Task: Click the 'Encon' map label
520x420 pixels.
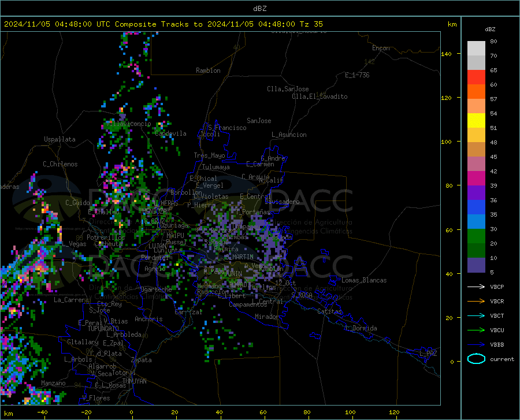Action: click(381, 48)
